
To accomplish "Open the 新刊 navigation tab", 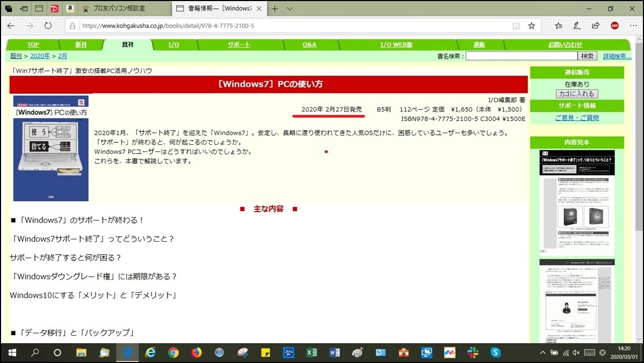I will click(x=80, y=45).
